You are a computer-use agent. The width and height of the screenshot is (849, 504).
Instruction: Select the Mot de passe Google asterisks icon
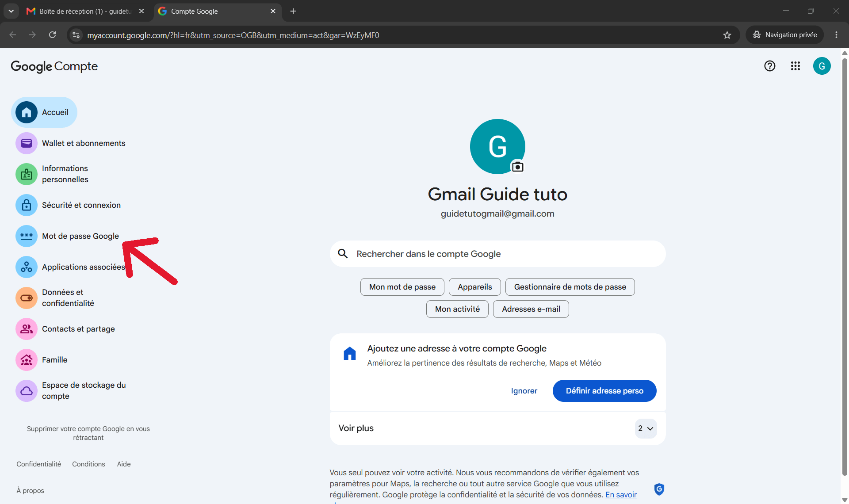[27, 236]
